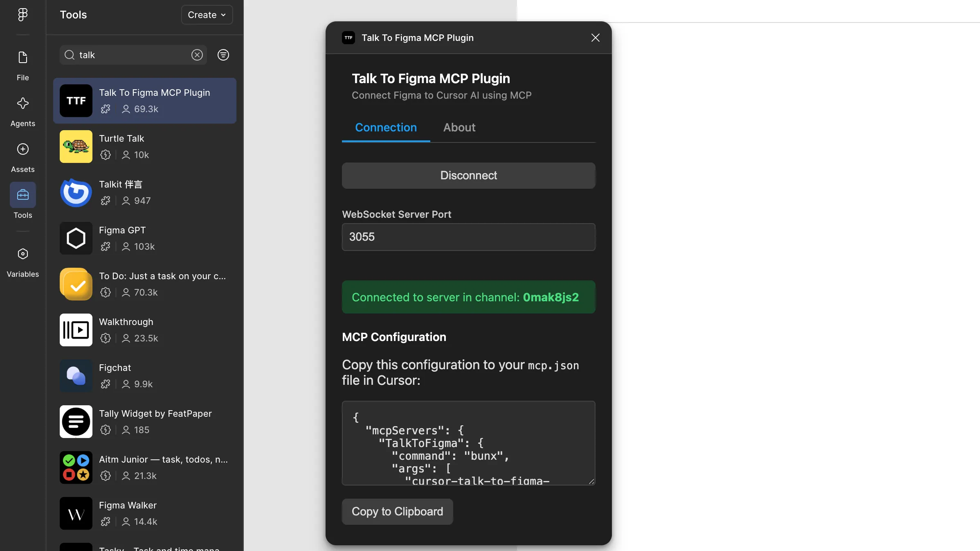The image size is (980, 551).
Task: Click the MCP Configuration heading
Action: pyautogui.click(x=394, y=337)
